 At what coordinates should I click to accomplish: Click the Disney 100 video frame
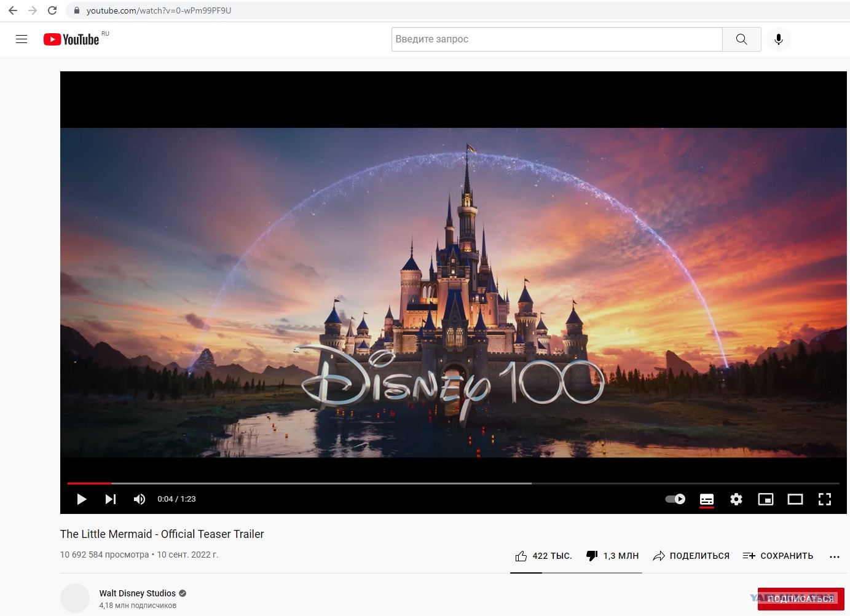454,293
